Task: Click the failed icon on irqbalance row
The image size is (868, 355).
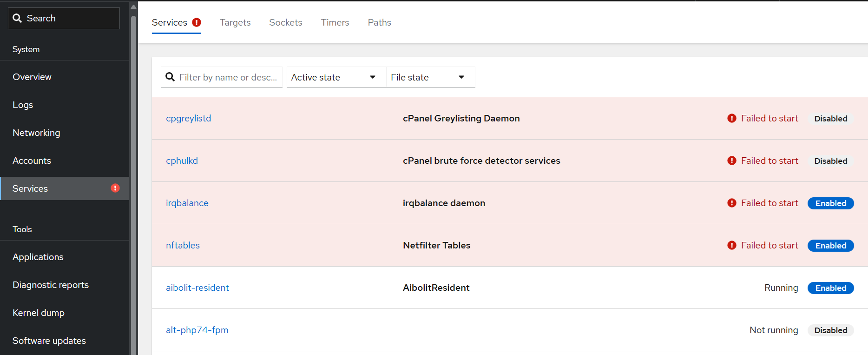Action: 732,203
